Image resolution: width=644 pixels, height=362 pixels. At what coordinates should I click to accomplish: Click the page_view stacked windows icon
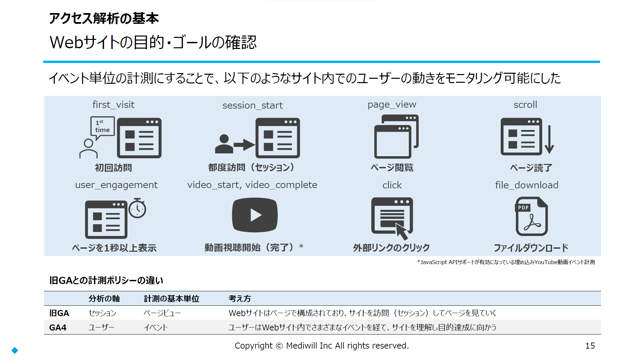[396, 136]
